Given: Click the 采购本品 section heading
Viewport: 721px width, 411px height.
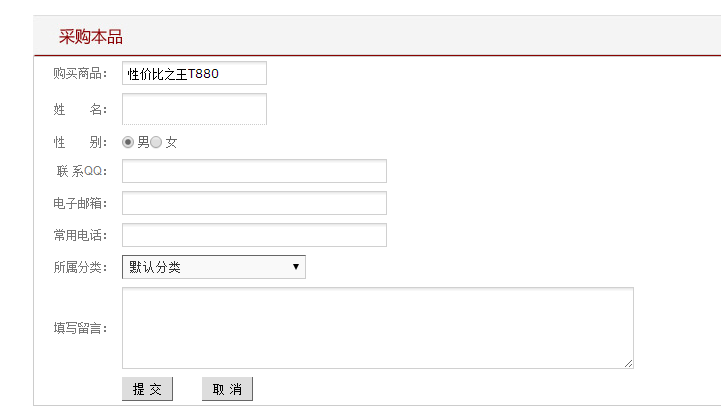Looking at the screenshot, I should pyautogui.click(x=91, y=37).
